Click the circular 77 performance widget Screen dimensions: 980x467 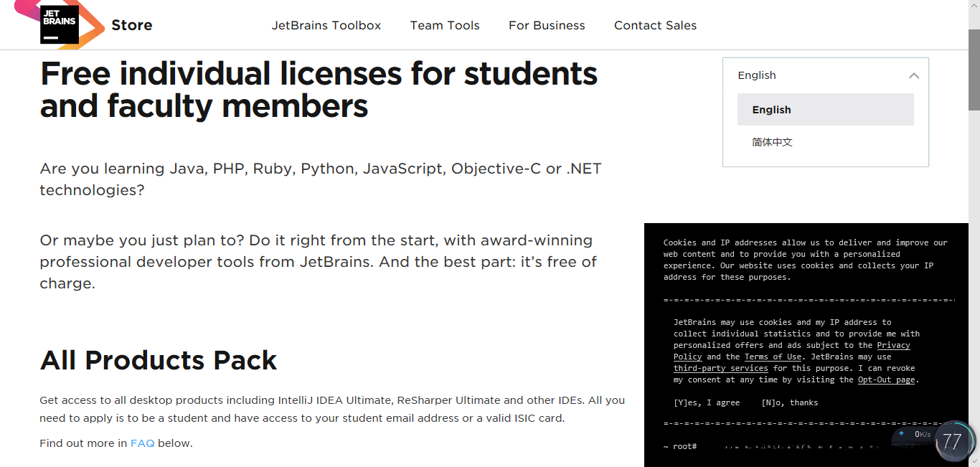point(952,441)
